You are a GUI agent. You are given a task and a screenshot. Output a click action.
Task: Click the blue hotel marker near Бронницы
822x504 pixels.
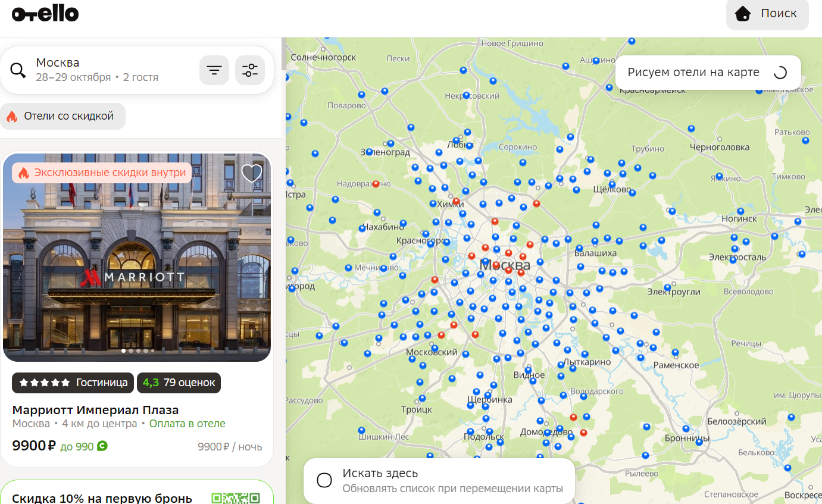(686, 428)
